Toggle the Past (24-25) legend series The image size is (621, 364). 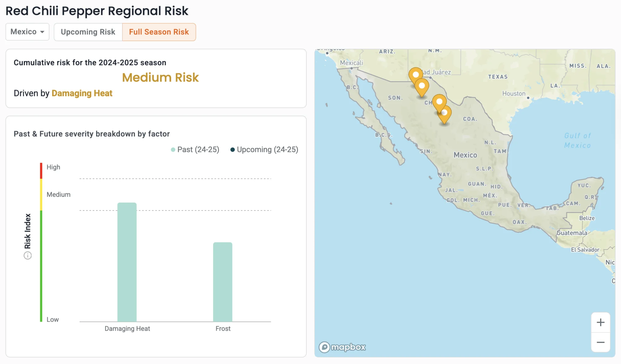(x=195, y=150)
